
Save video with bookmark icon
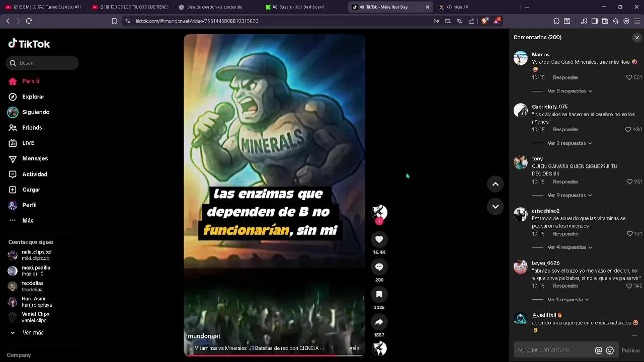[379, 294]
